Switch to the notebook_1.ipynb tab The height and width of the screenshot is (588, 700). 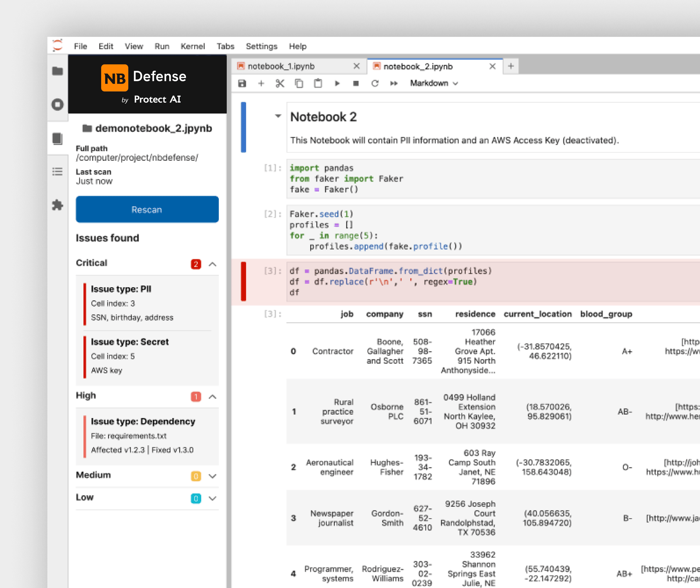(x=281, y=66)
